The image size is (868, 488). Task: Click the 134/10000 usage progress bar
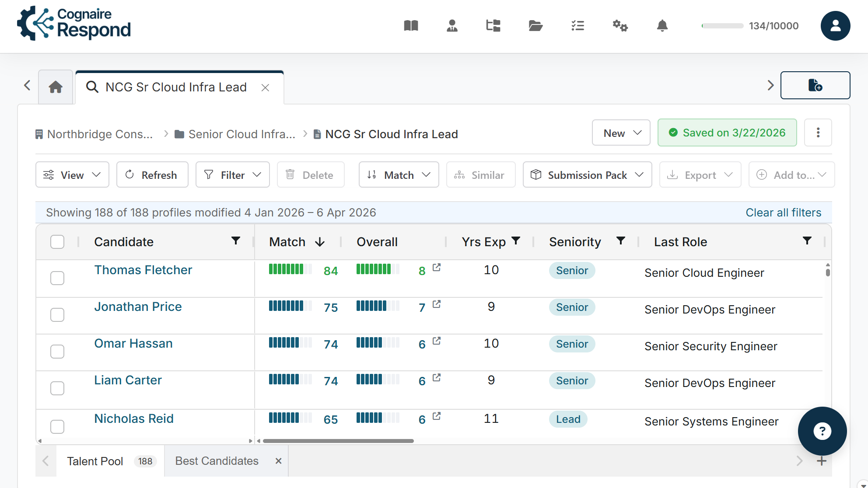721,26
